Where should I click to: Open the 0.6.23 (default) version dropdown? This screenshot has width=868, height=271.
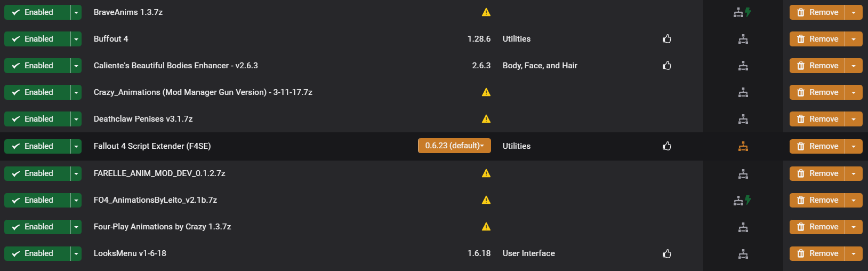454,146
